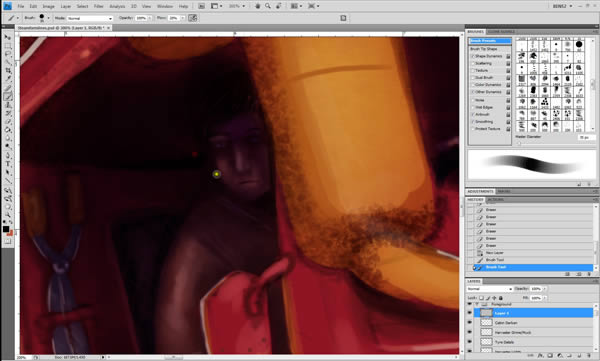Enable the Dual Brush option

pyautogui.click(x=473, y=78)
